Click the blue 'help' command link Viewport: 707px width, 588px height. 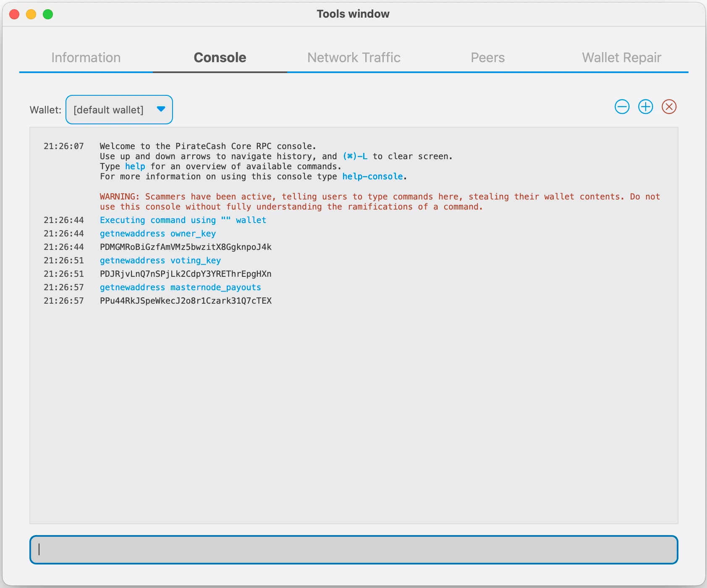tap(135, 166)
